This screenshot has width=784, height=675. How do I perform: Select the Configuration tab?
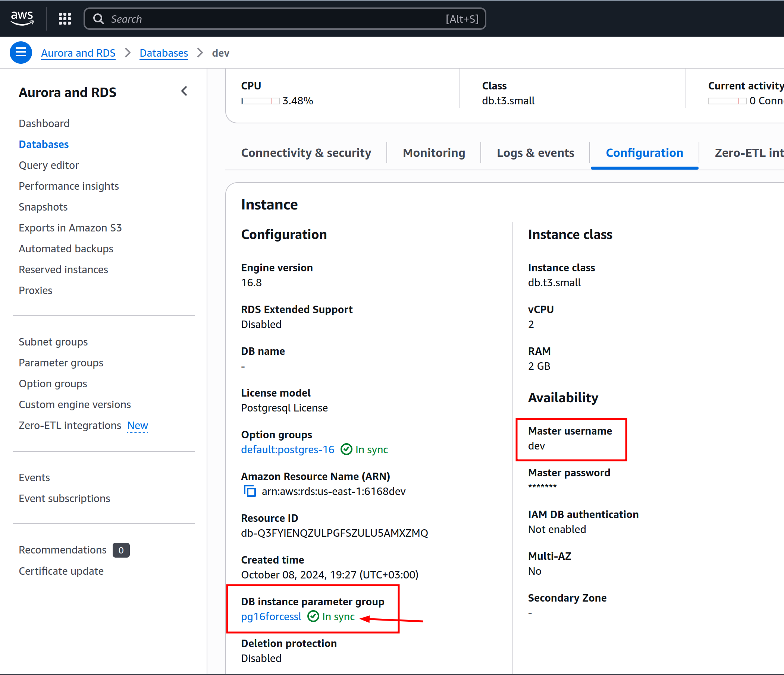point(645,152)
